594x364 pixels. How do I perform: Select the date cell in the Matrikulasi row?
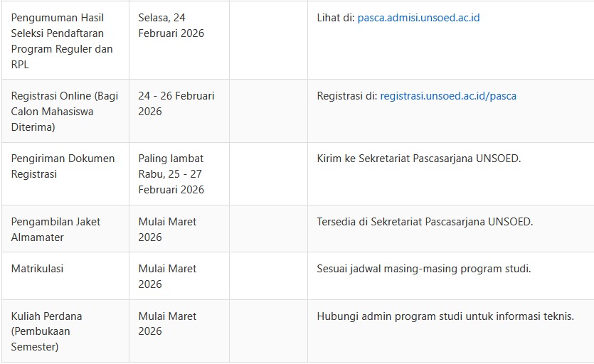click(167, 276)
